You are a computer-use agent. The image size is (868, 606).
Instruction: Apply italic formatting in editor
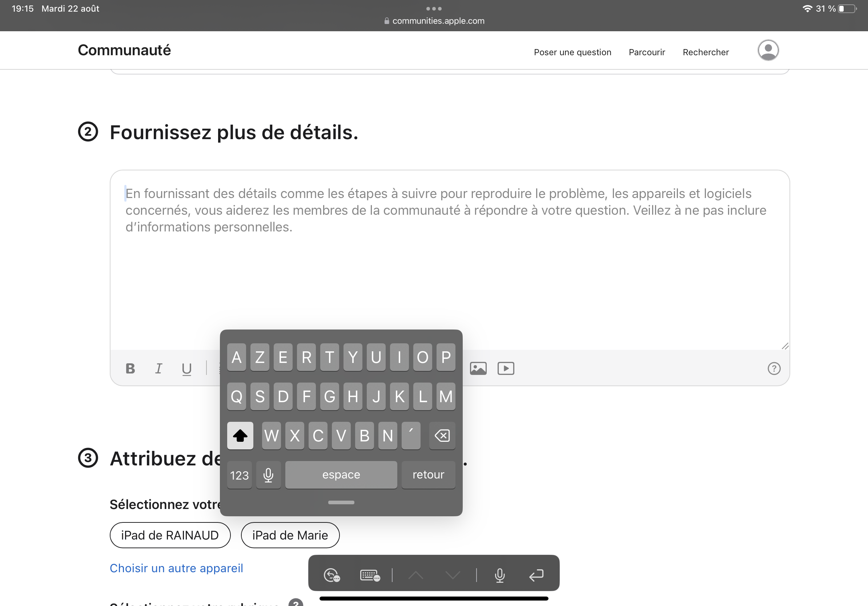(x=159, y=368)
